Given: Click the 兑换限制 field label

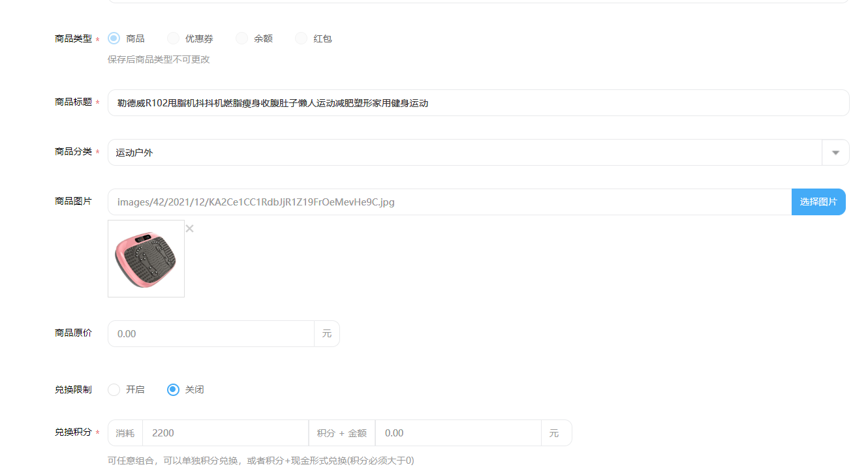Looking at the screenshot, I should point(73,390).
